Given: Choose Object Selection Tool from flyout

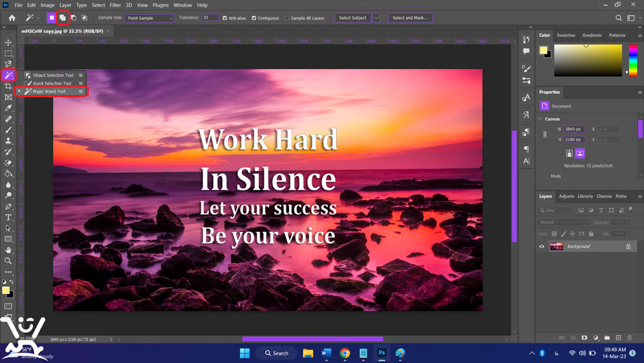Looking at the screenshot, I should pyautogui.click(x=54, y=75).
